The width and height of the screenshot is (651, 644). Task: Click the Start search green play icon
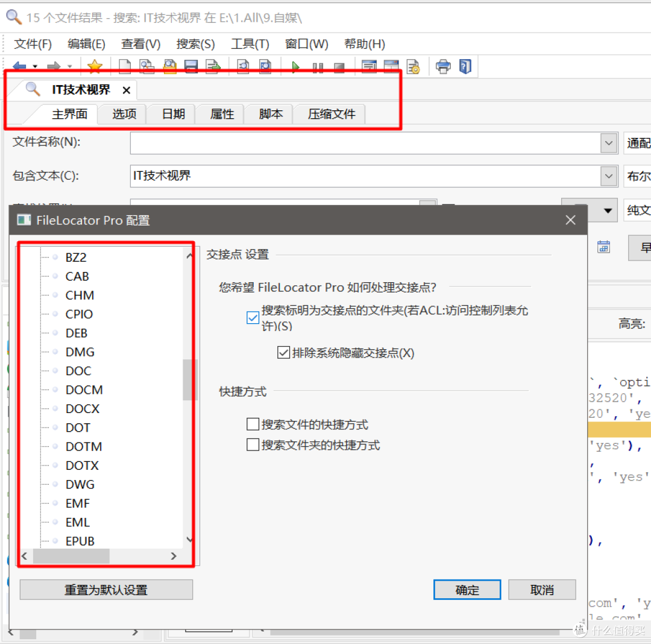tap(295, 67)
